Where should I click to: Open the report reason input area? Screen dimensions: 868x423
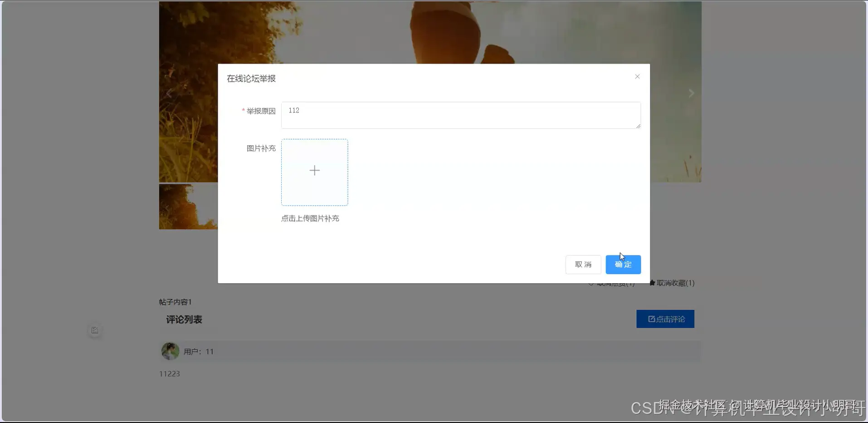coord(460,115)
